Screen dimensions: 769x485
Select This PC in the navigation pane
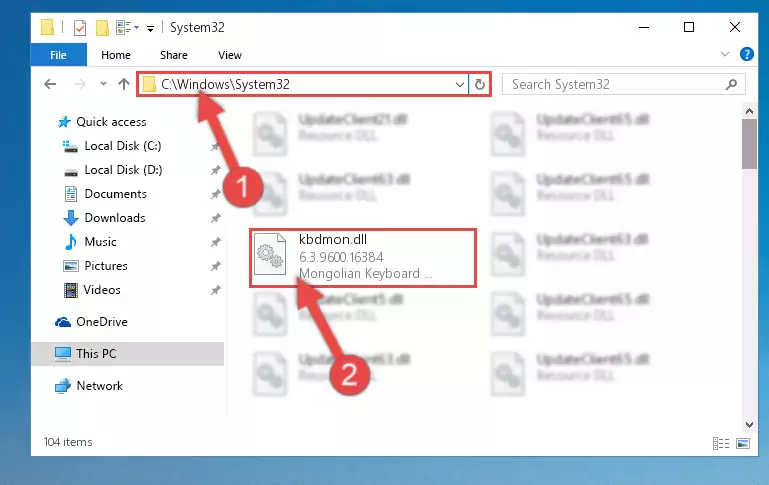pos(127,354)
